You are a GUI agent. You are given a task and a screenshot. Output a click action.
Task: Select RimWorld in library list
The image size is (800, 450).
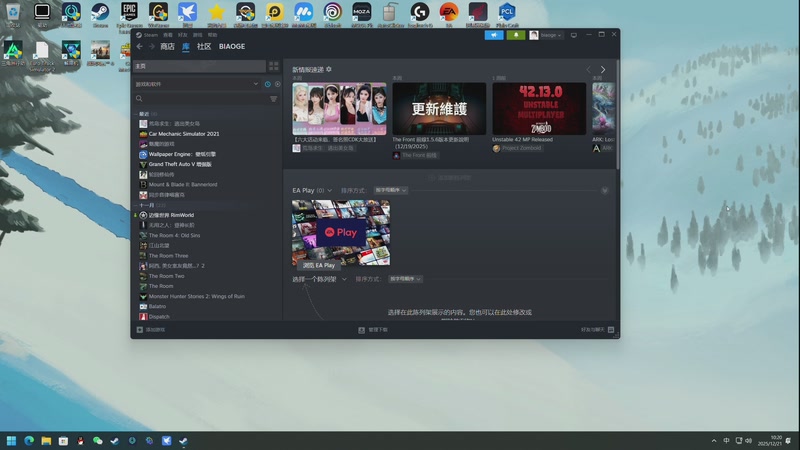pyautogui.click(x=171, y=215)
